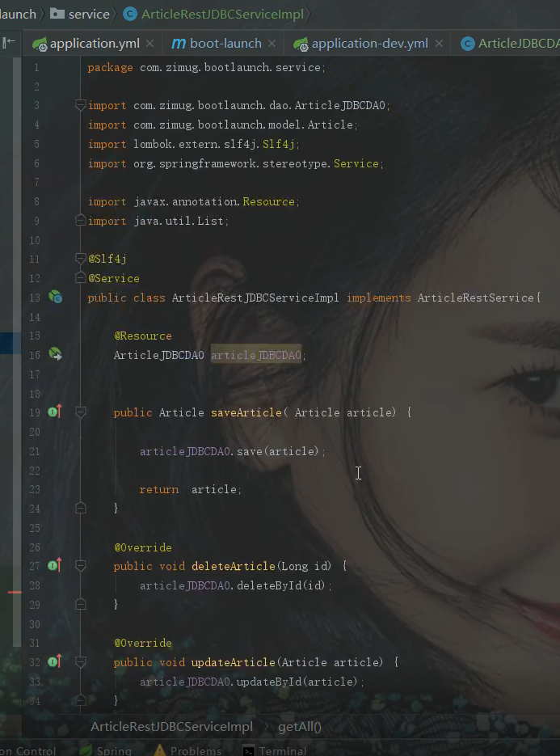Click the folder icon before service breadcrumb
This screenshot has width=560, height=756.
pos(57,14)
